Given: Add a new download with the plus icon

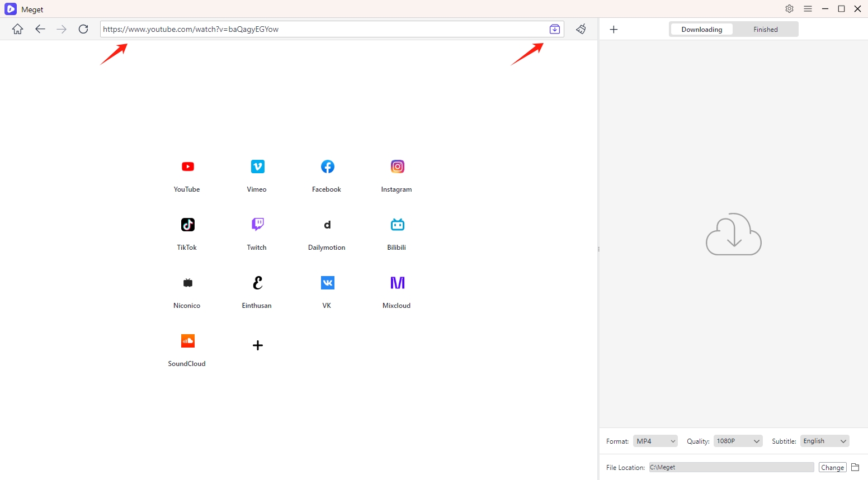Looking at the screenshot, I should coord(614,29).
